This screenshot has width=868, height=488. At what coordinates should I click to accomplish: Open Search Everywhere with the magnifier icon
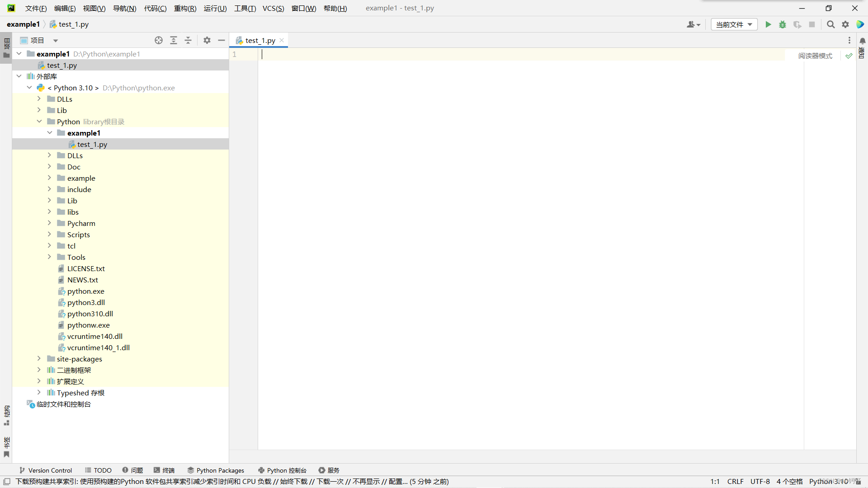[x=830, y=24]
